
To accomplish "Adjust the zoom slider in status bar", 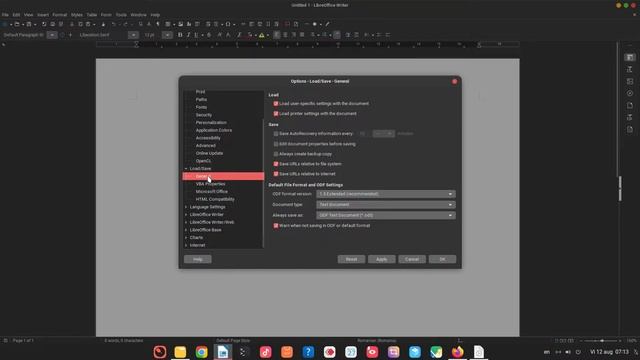I will [602, 340].
